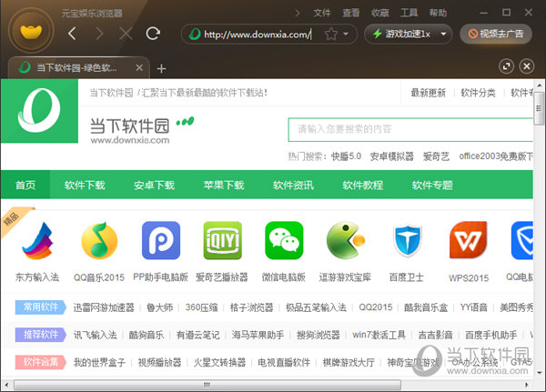Click the scroll-left arrow at bottom
Image resolution: width=546 pixels, height=392 pixels.
tap(6, 385)
